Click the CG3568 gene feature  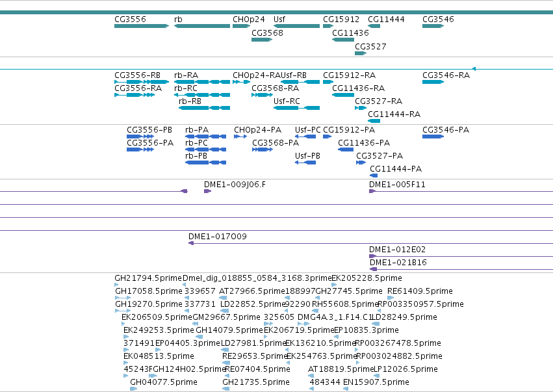click(x=262, y=40)
